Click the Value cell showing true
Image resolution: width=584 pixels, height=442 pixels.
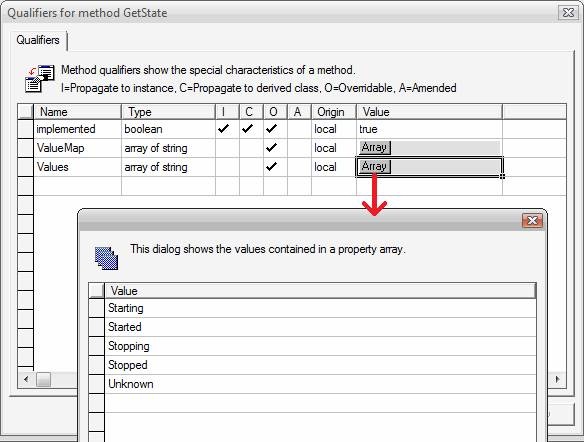pos(429,129)
